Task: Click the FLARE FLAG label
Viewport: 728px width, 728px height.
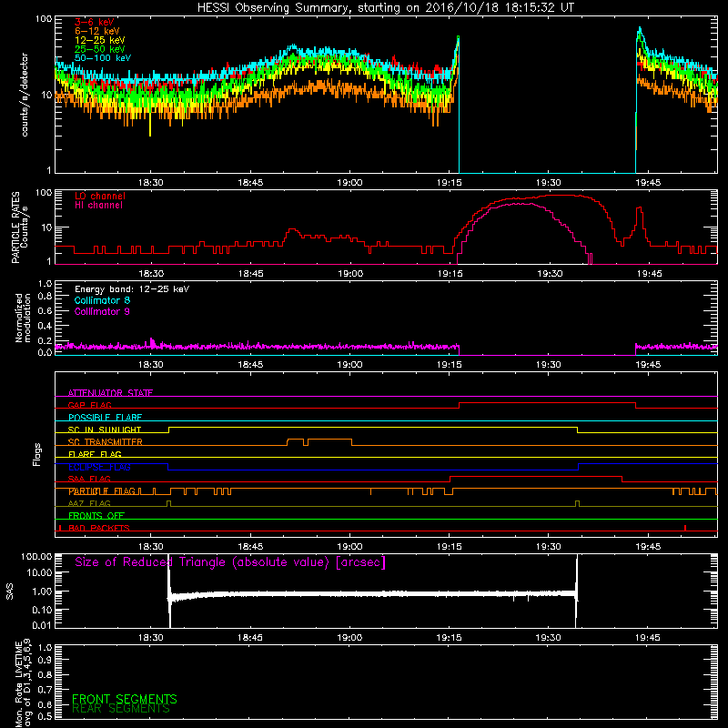Action: pyautogui.click(x=95, y=454)
